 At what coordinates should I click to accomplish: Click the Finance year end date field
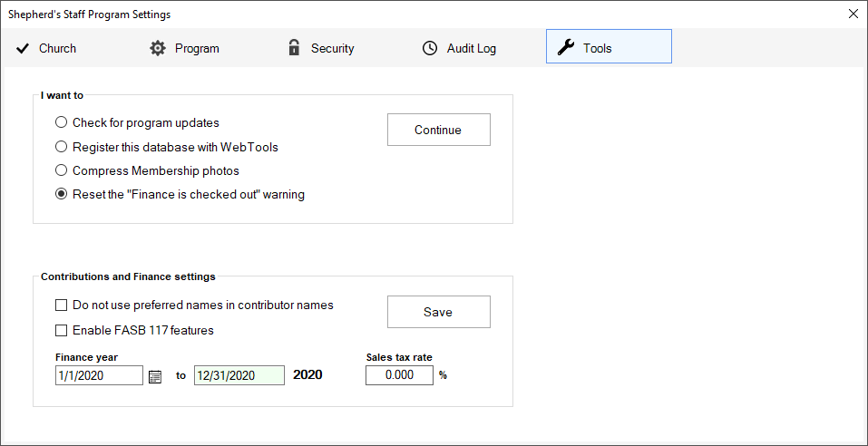(239, 375)
